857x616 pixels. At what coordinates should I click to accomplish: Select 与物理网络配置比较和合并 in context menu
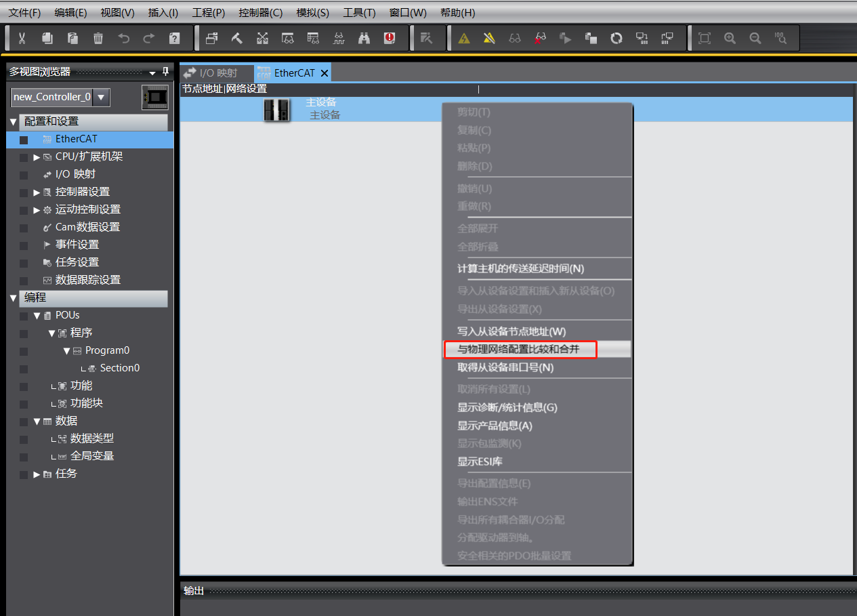[519, 349]
